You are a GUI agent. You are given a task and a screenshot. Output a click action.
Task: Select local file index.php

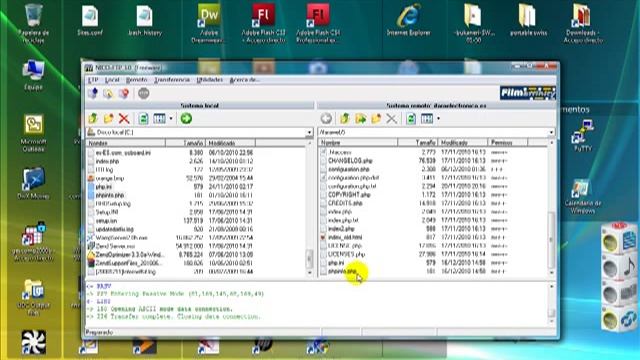pos(107,161)
